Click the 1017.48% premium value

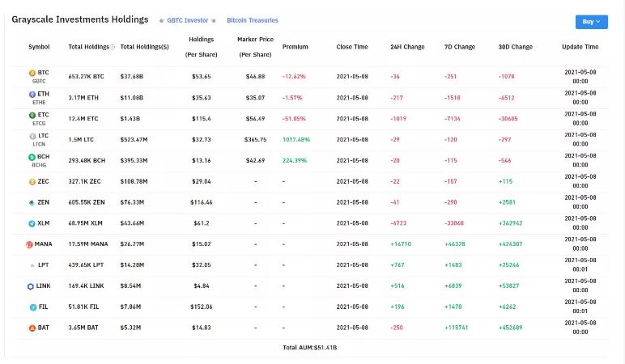pyautogui.click(x=296, y=140)
